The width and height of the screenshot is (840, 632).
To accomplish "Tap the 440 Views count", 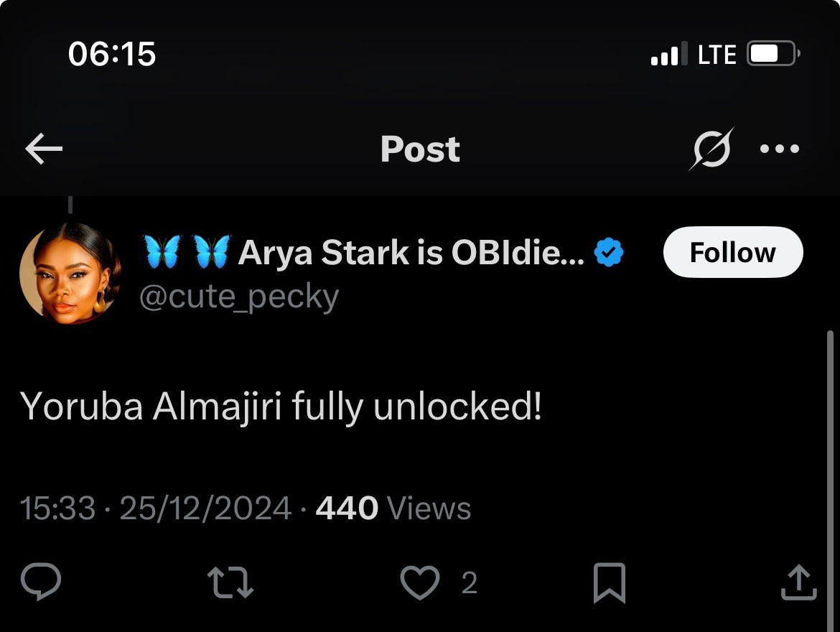I will (x=393, y=508).
